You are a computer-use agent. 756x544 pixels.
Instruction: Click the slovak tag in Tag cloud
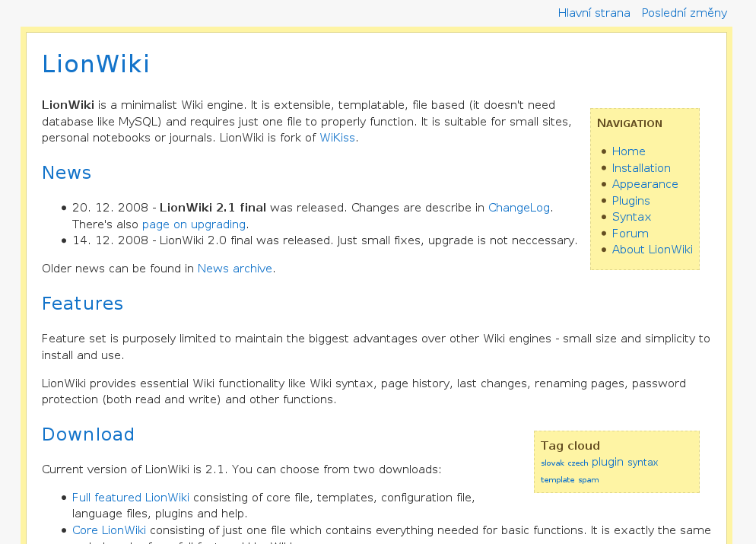click(552, 463)
